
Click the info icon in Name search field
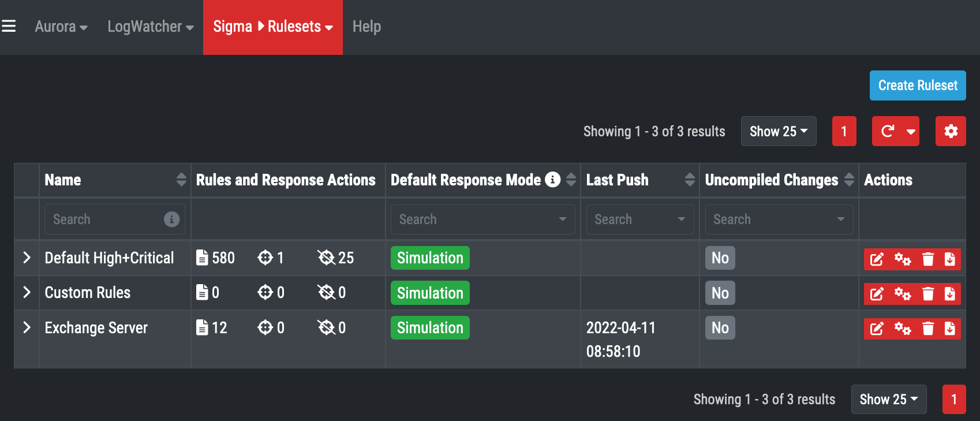[x=171, y=219]
